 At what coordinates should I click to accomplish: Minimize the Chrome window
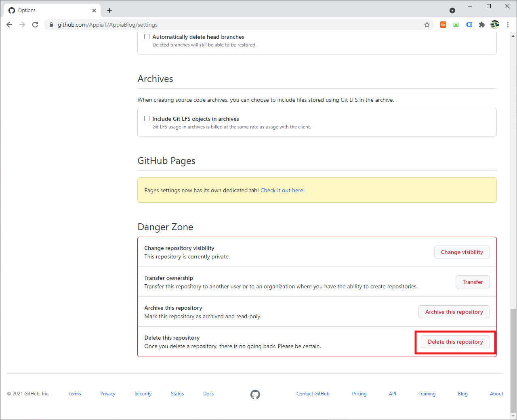470,6
